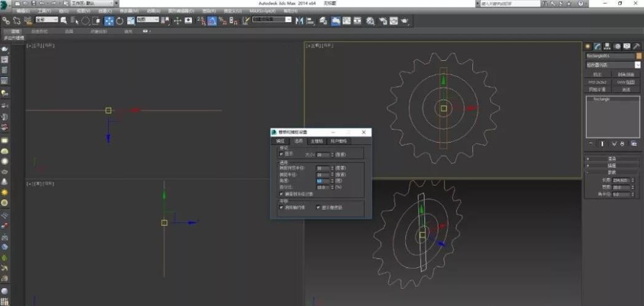This screenshot has width=644, height=306.
Task: Open the MAXScript menu
Action: pyautogui.click(x=263, y=11)
